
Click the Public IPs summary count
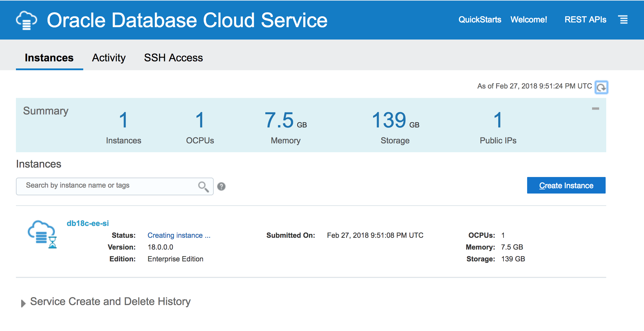pos(498,120)
